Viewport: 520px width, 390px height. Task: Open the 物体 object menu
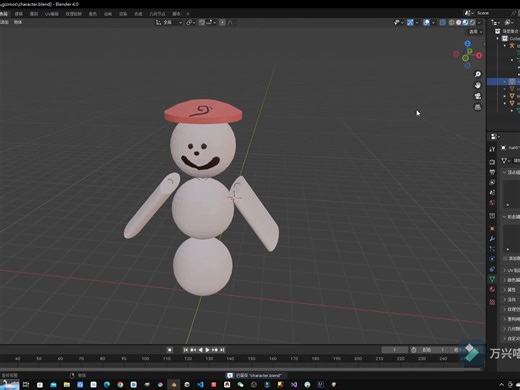(x=18, y=22)
